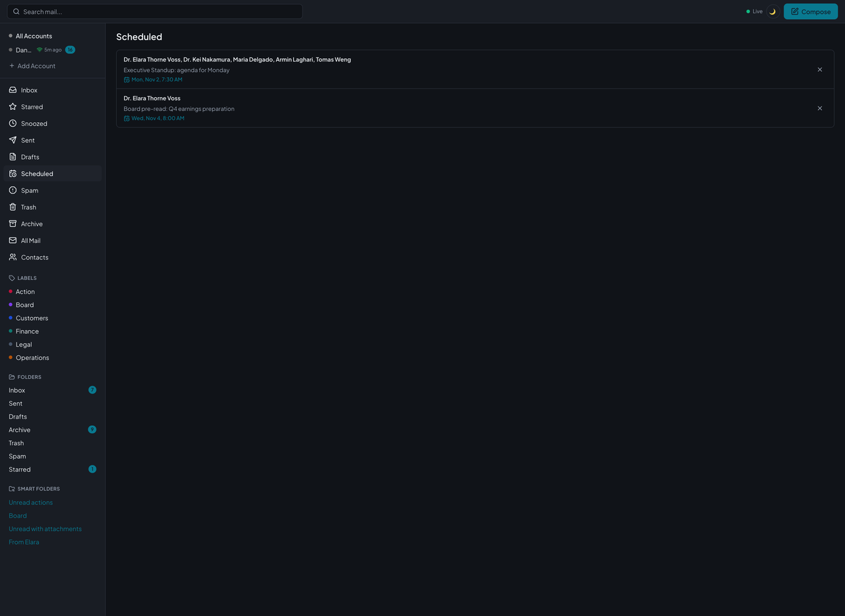Select the Dan... account row
The width and height of the screenshot is (845, 616).
[x=53, y=50]
